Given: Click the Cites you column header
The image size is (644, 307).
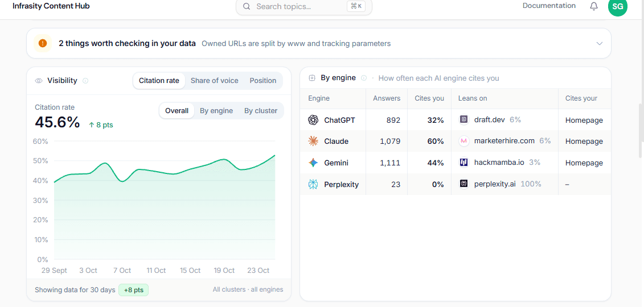Looking at the screenshot, I should point(429,98).
